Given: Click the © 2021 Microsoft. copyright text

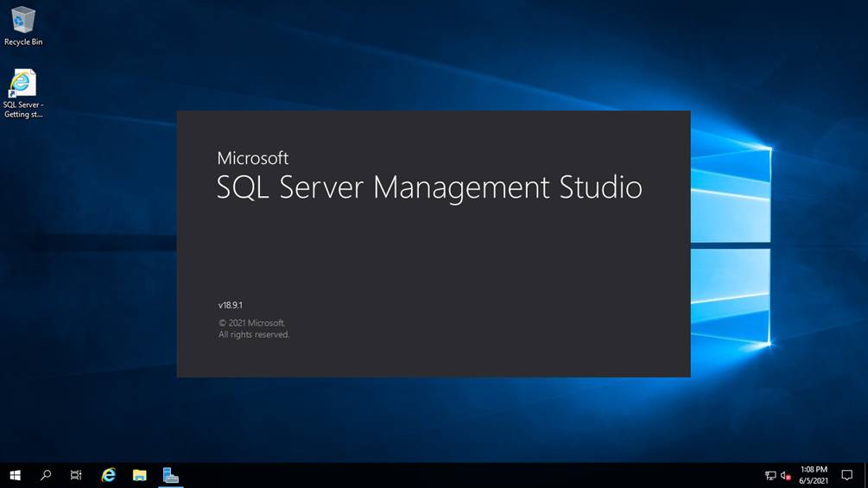Looking at the screenshot, I should click(x=252, y=323).
